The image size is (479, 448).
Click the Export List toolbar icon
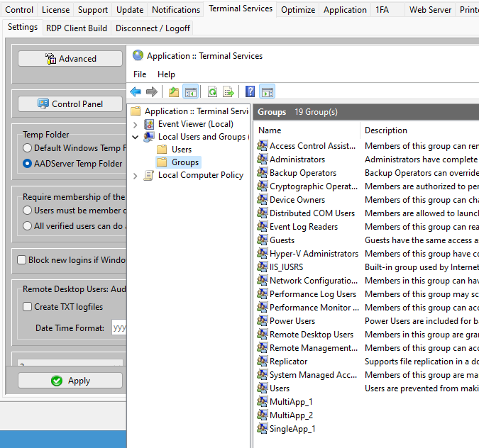coord(229,91)
